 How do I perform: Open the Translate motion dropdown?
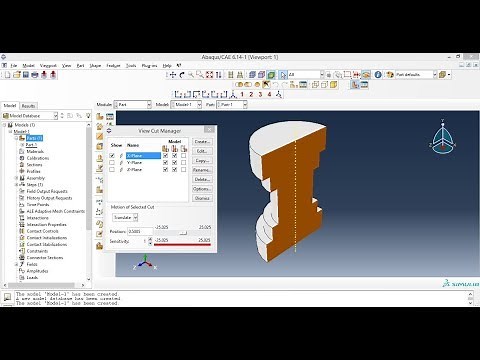coord(125,217)
